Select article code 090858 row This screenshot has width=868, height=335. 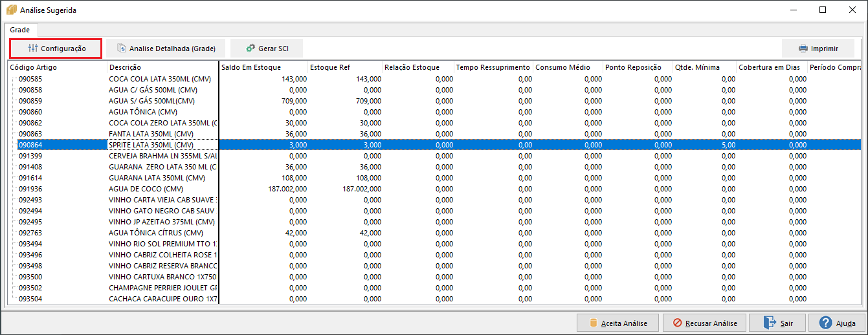[x=30, y=90]
